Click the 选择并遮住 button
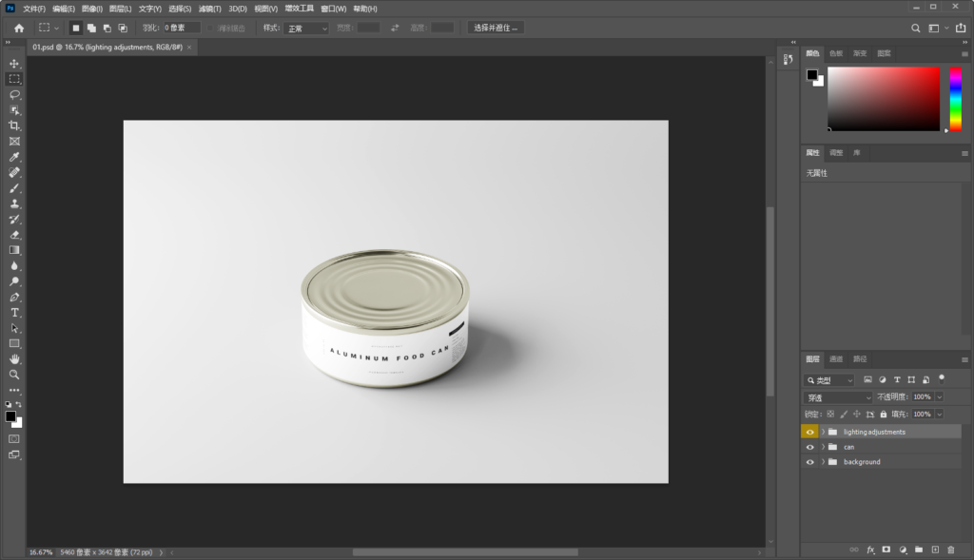The width and height of the screenshot is (974, 560). (x=496, y=28)
